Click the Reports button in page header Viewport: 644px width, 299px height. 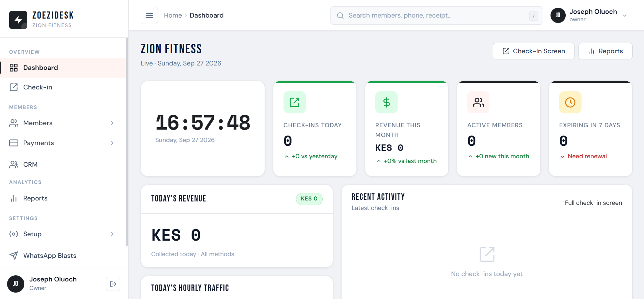pyautogui.click(x=605, y=51)
